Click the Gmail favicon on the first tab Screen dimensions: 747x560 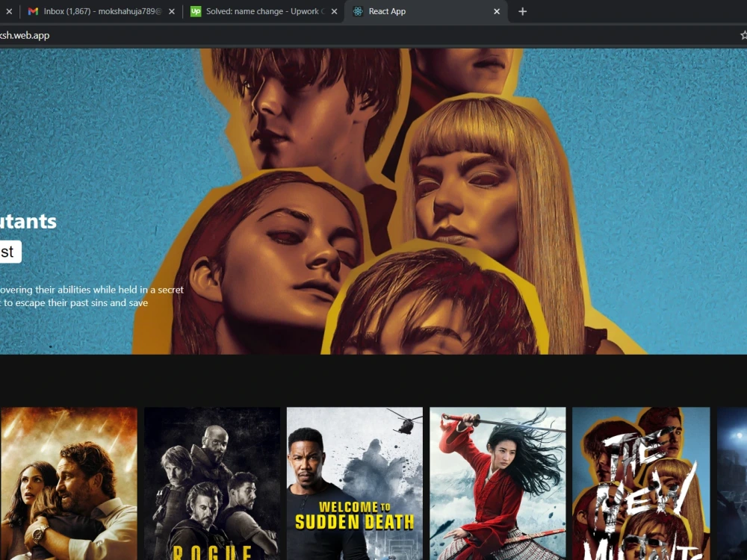[33, 11]
